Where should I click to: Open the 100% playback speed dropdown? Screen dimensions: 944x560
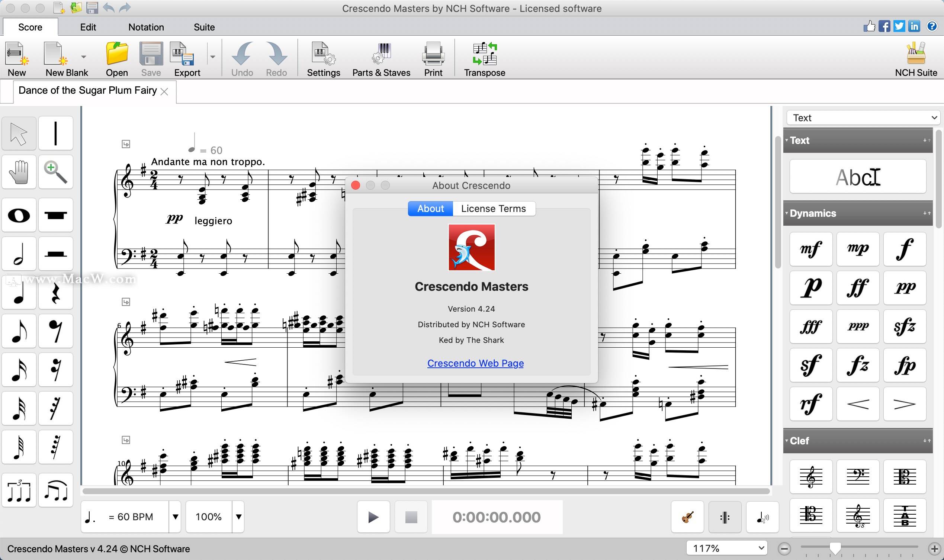pyautogui.click(x=238, y=516)
